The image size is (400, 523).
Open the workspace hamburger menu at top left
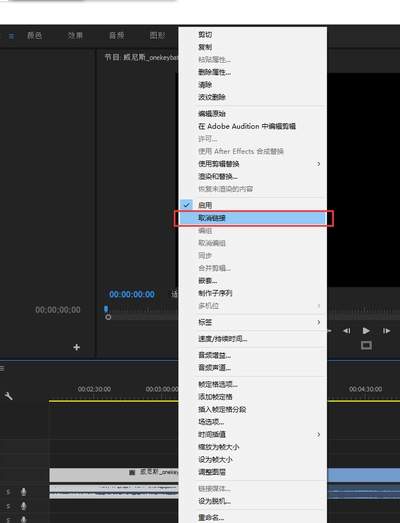(11, 36)
